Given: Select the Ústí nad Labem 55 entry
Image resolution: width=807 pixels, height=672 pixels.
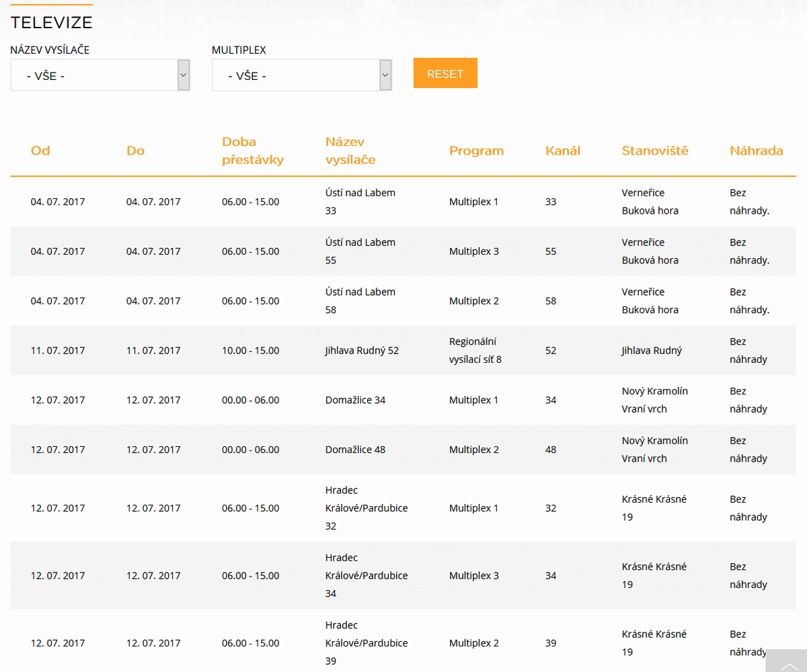Looking at the screenshot, I should coord(360,251).
